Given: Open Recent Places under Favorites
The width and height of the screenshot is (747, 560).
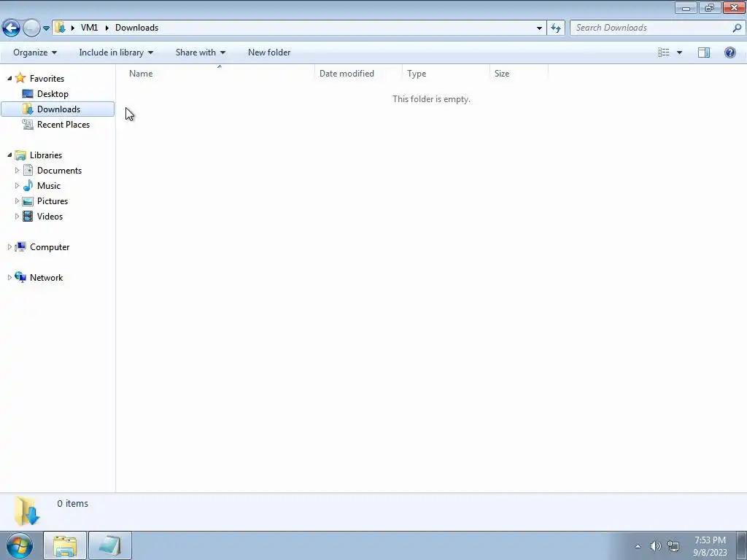Looking at the screenshot, I should (63, 124).
